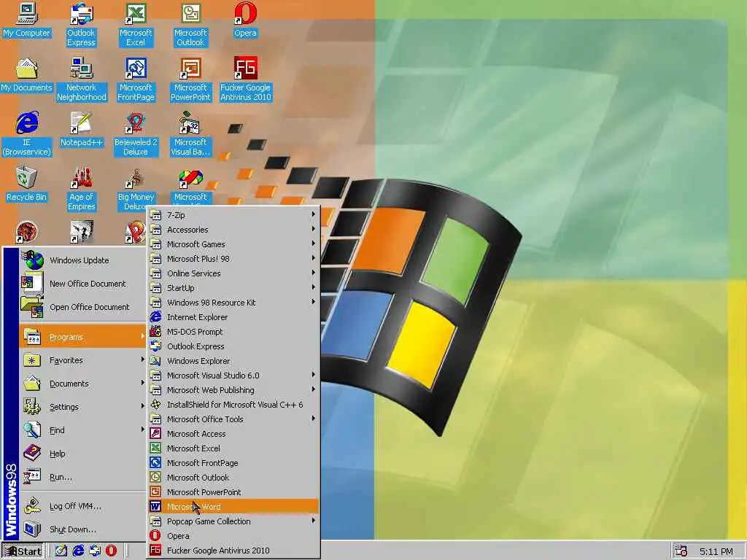Launch Microsoft Excel from the Programs menu
This screenshot has height=560, width=747.
233,448
